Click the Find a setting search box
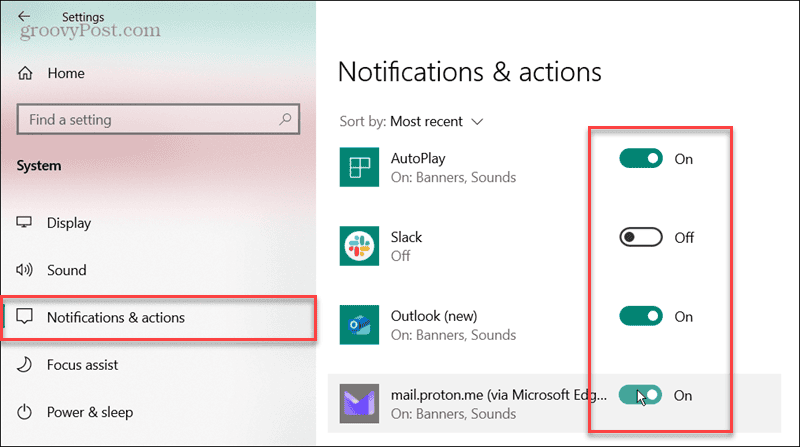Screen dimensions: 800x447 (158, 119)
